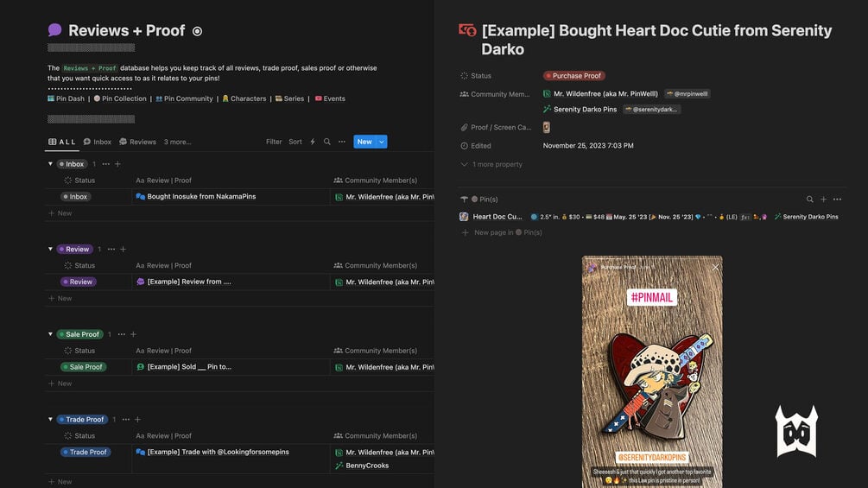This screenshot has width=868, height=488.
Task: Open the Filter option
Action: click(274, 142)
